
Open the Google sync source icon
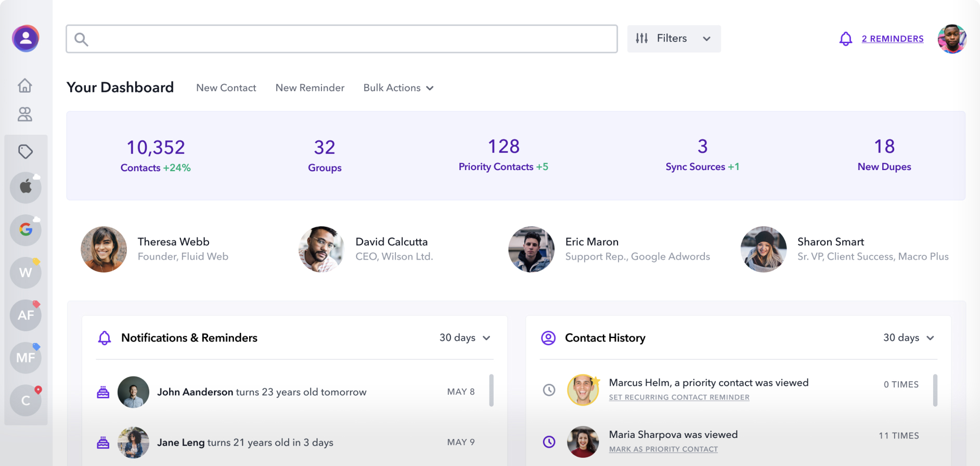(x=25, y=229)
